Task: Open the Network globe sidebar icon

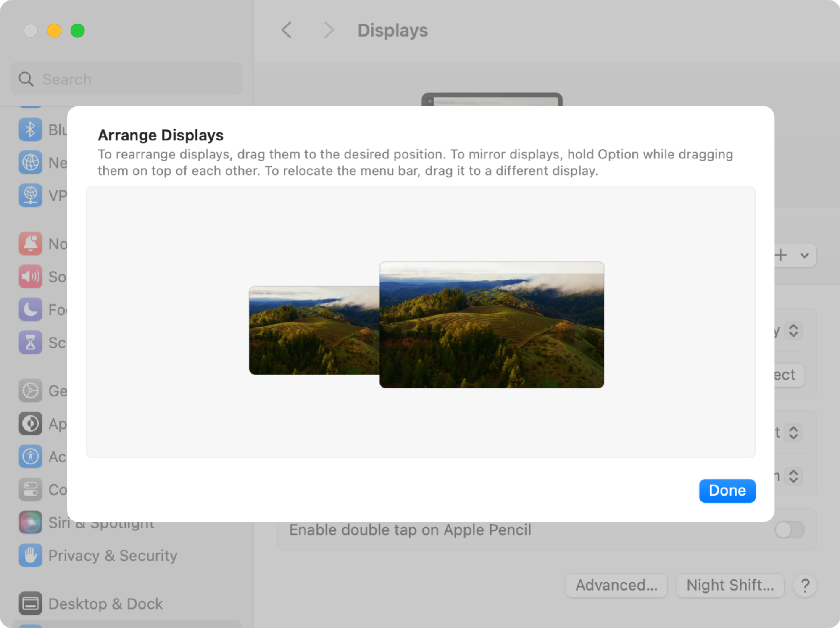Action: (30, 163)
